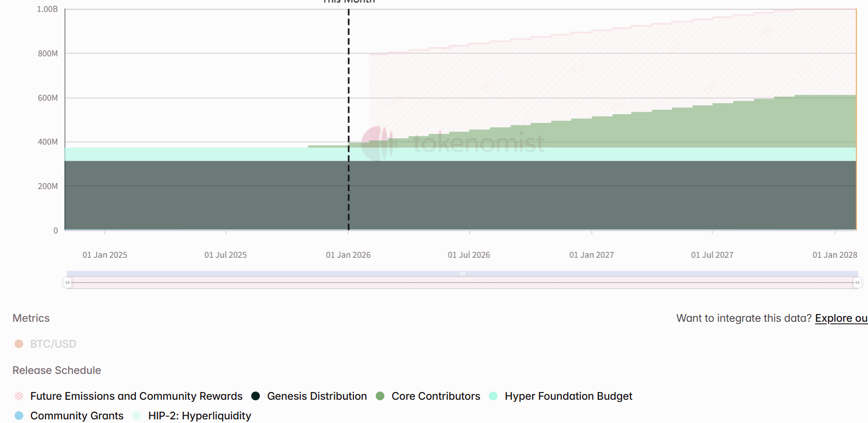
Task: Hide the Core Contributors series via label
Action: 436,396
